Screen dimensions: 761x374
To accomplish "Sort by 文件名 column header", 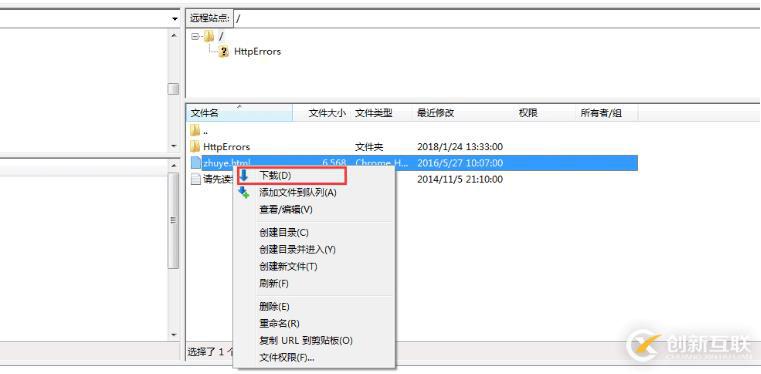I will [239, 113].
